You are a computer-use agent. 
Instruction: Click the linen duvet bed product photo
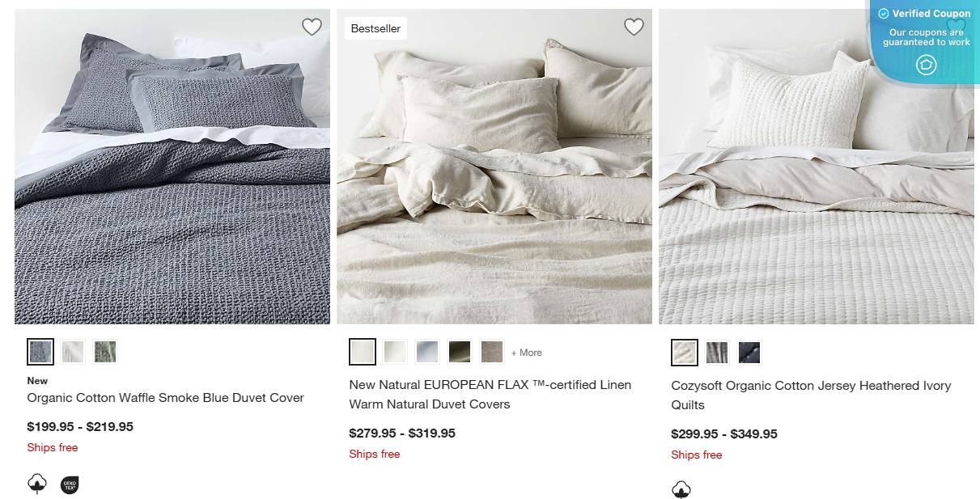[x=494, y=166]
